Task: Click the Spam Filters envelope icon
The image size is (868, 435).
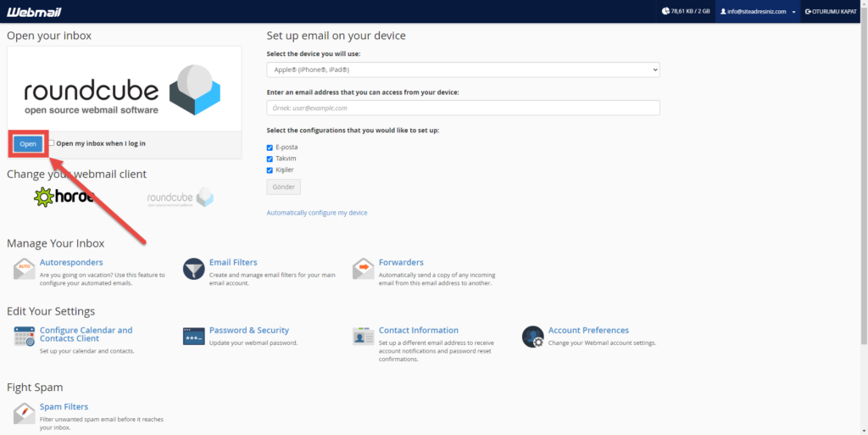Action: (25, 413)
